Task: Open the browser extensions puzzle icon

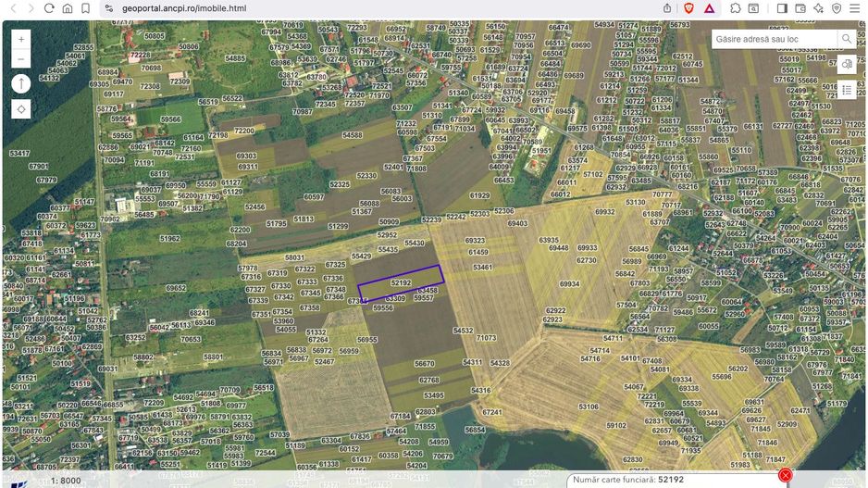Action: pos(736,8)
